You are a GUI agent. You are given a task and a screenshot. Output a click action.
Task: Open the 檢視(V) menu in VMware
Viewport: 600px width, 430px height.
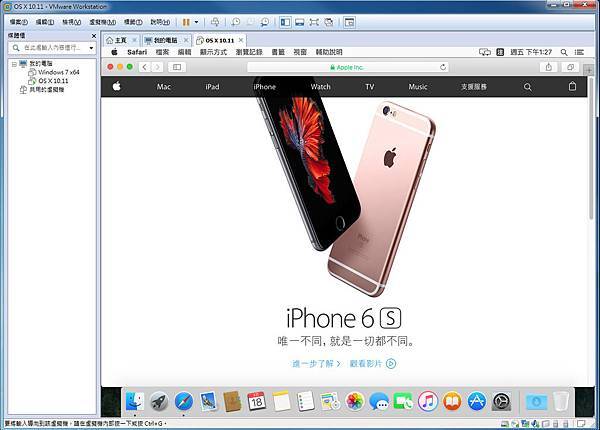(x=72, y=22)
